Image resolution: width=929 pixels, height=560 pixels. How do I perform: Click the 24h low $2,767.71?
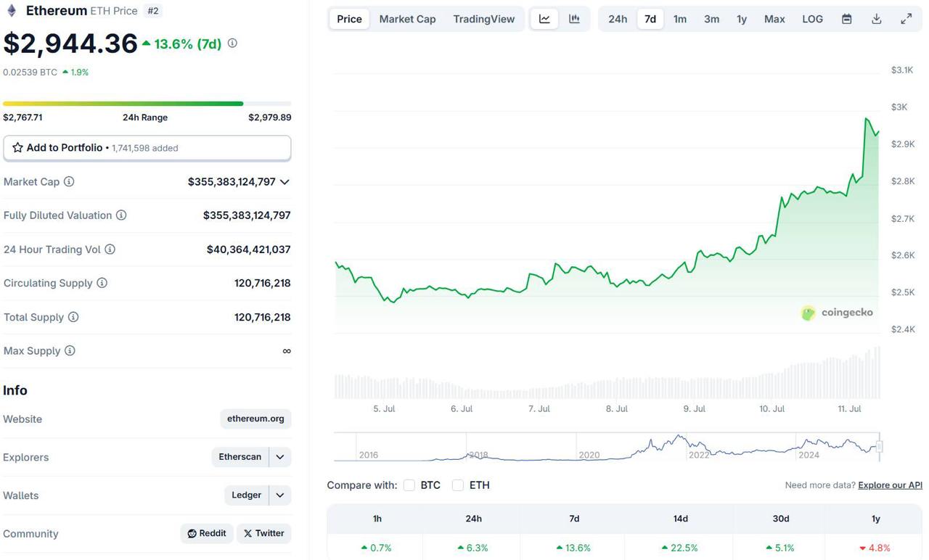[22, 118]
